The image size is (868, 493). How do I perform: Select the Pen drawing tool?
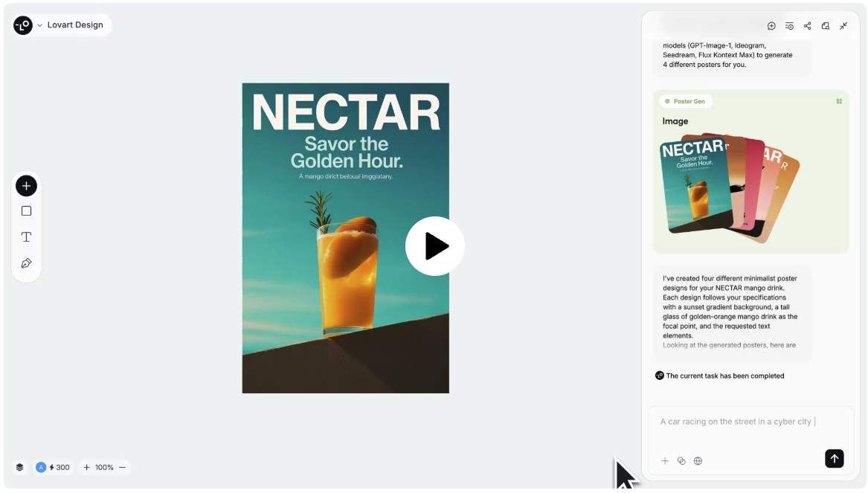(26, 263)
